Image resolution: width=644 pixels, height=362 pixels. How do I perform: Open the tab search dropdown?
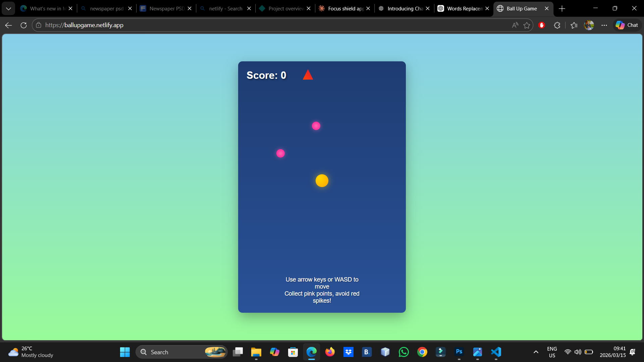point(8,8)
